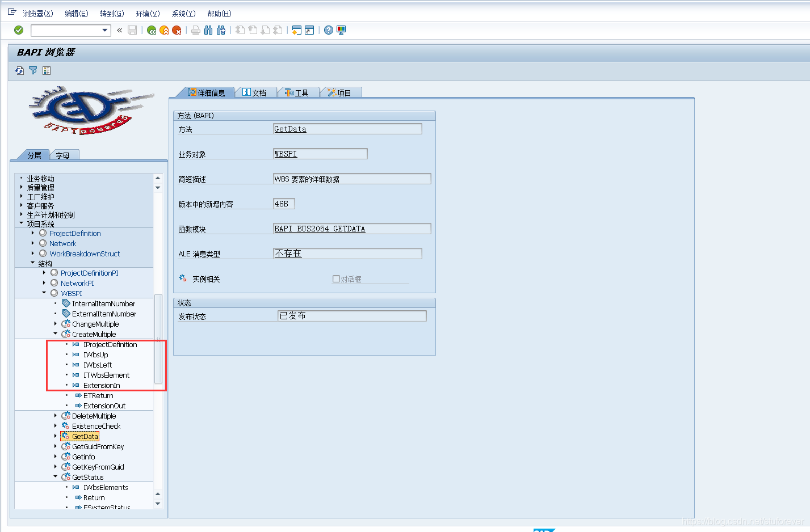Open the 帮助(H) menu
This screenshot has height=532, width=810.
coord(219,14)
